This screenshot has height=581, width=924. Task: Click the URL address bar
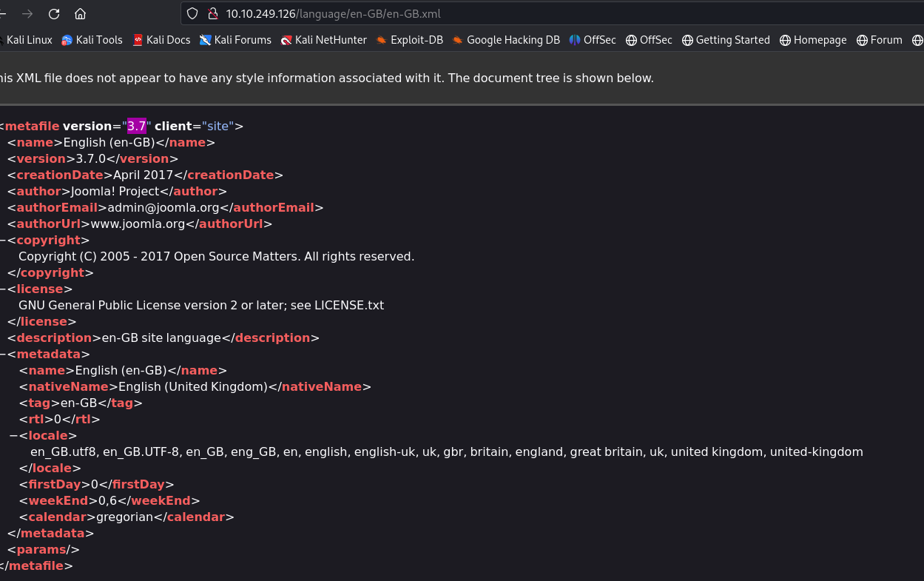tap(518, 14)
